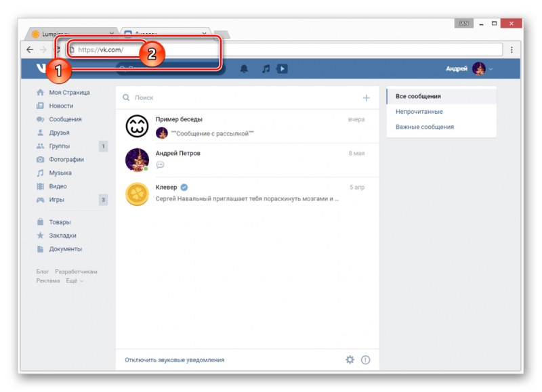The image size is (542, 392).
Task: Open the VK music note icon
Action: tap(266, 69)
